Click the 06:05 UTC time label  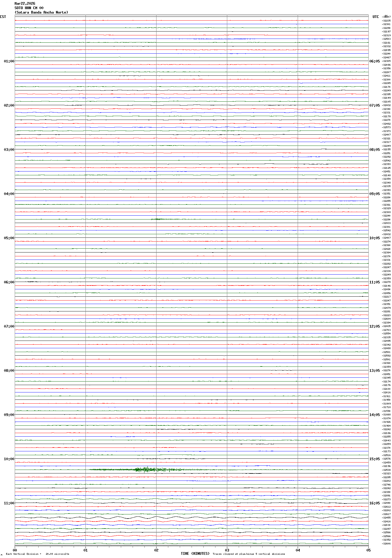[x=374, y=61]
